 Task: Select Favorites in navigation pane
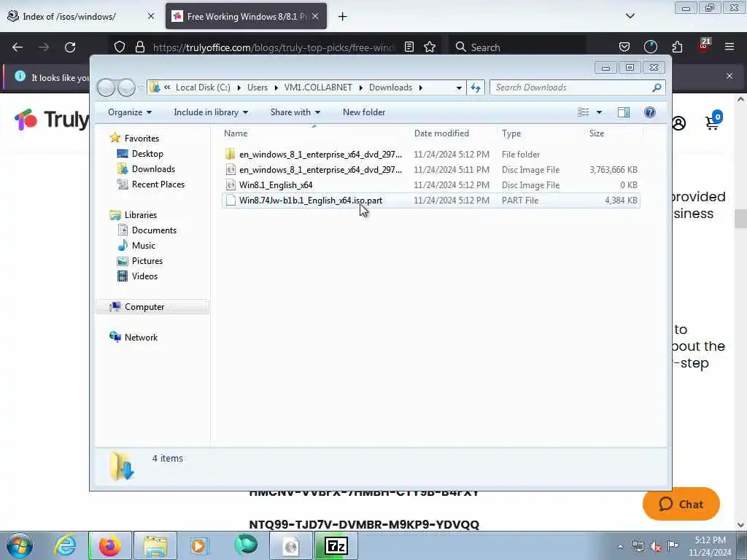coord(142,138)
